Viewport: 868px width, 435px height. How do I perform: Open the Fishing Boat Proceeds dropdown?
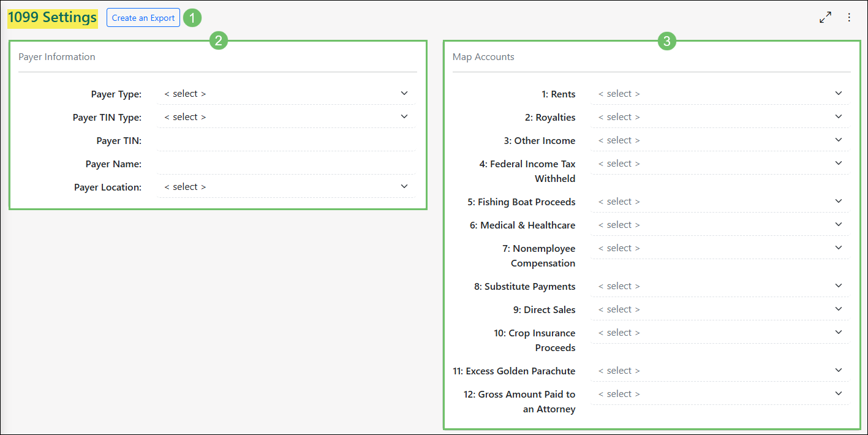720,202
